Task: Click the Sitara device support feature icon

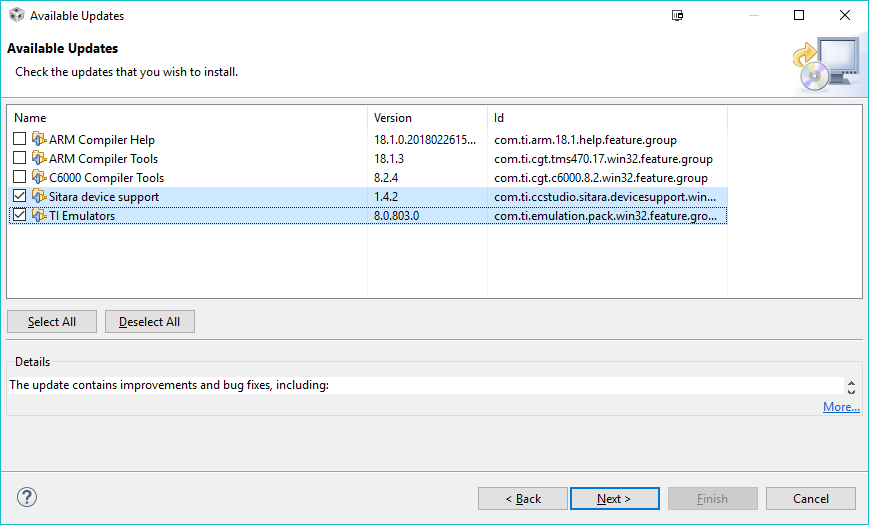Action: pos(39,197)
